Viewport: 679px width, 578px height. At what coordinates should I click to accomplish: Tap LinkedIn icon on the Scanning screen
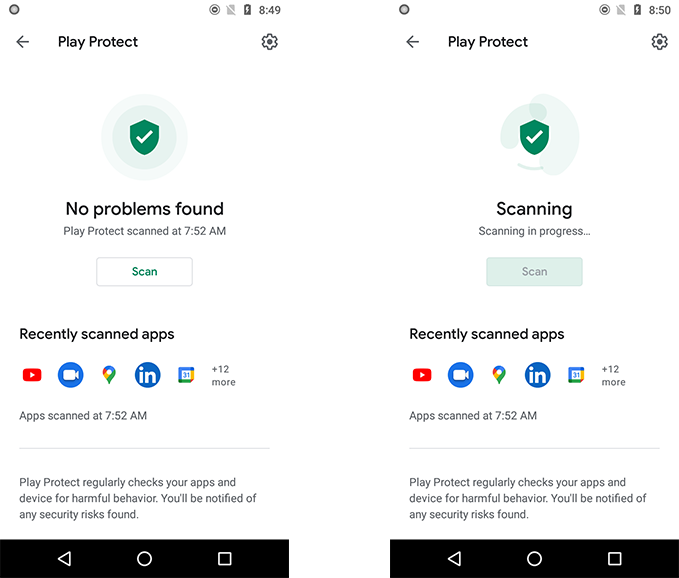coord(537,375)
